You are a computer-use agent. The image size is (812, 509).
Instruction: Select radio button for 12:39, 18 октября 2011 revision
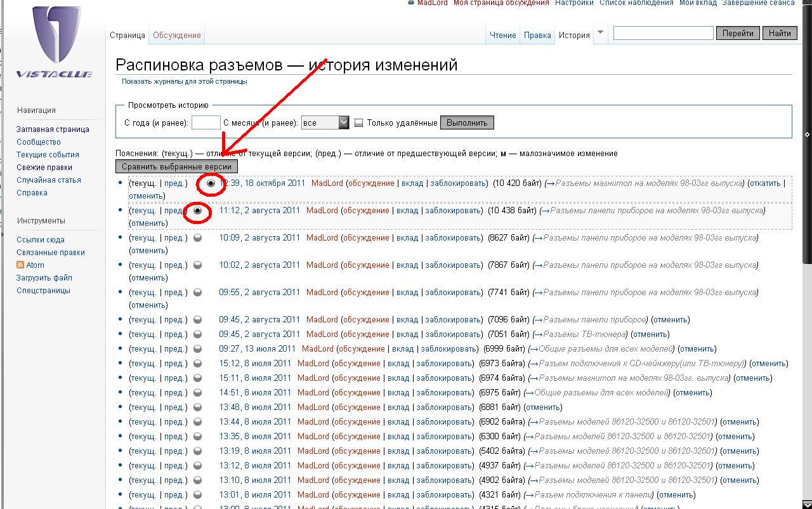211,183
